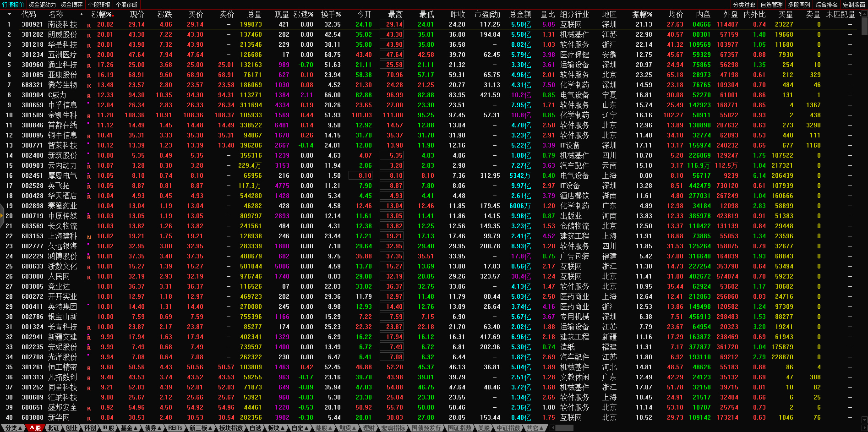
Task: Click the 综合排名 button
Action: click(826, 5)
